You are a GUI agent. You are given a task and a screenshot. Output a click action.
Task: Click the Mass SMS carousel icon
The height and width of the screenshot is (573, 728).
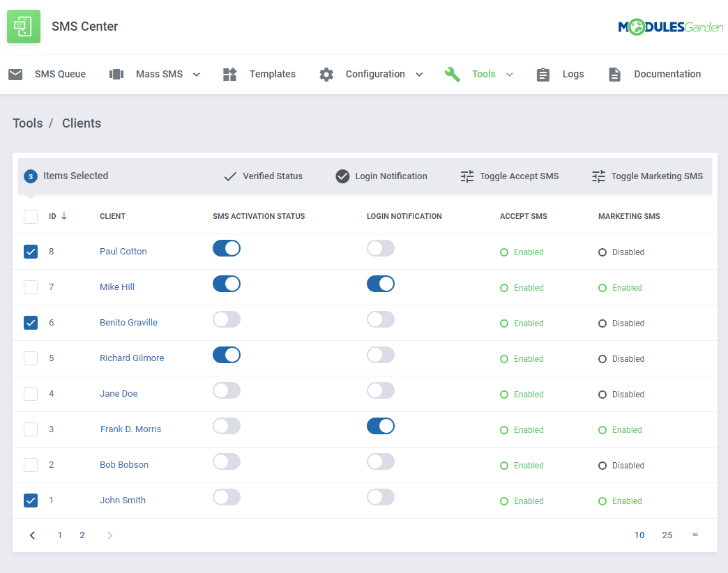(116, 74)
